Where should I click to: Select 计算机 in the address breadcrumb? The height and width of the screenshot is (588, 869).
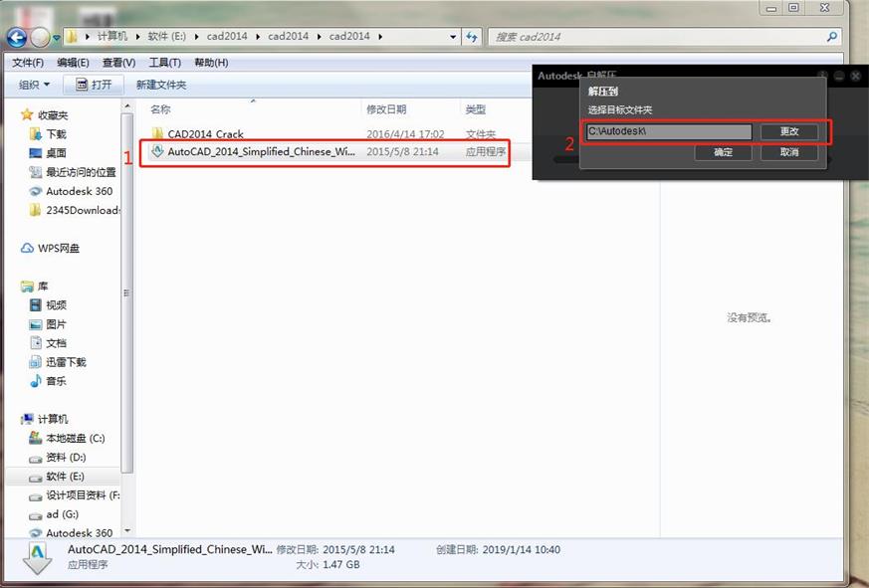tap(111, 37)
